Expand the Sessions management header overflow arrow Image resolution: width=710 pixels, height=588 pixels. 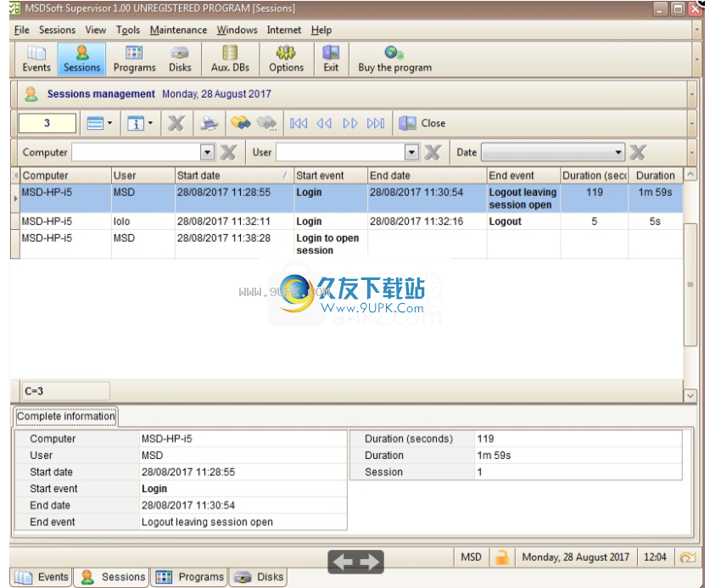click(692, 94)
